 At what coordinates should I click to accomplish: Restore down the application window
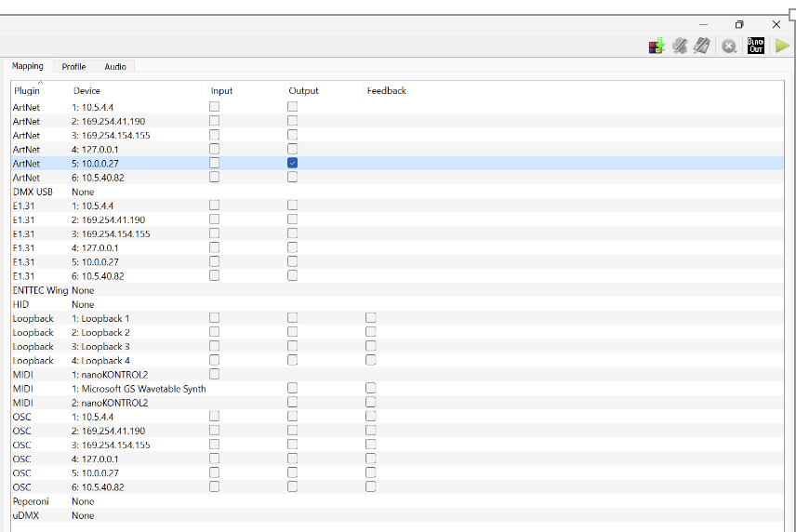739,24
